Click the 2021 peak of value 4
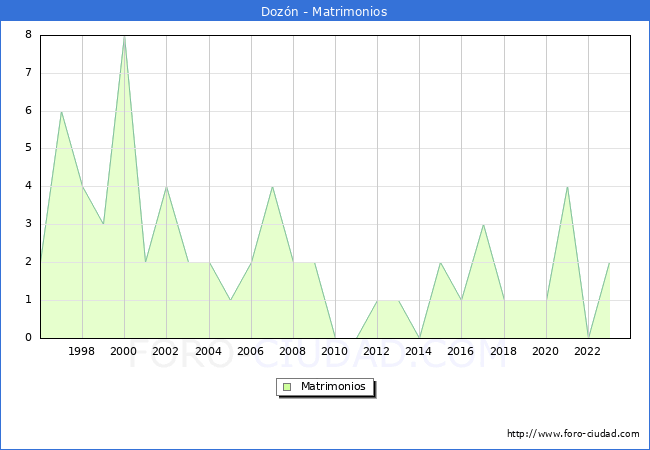 point(567,187)
